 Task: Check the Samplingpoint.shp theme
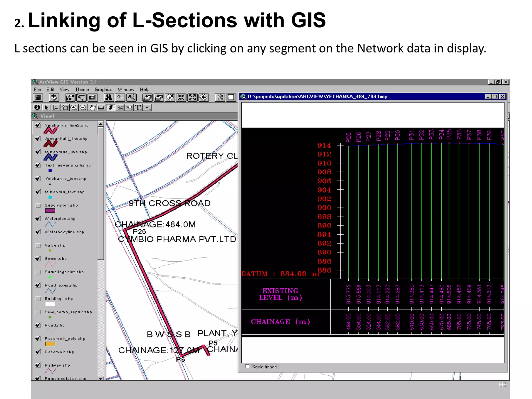tap(38, 272)
